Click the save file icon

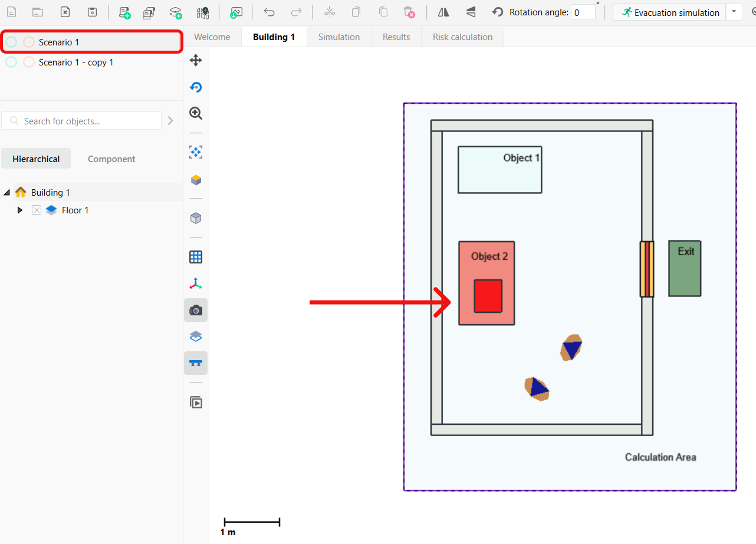(92, 12)
